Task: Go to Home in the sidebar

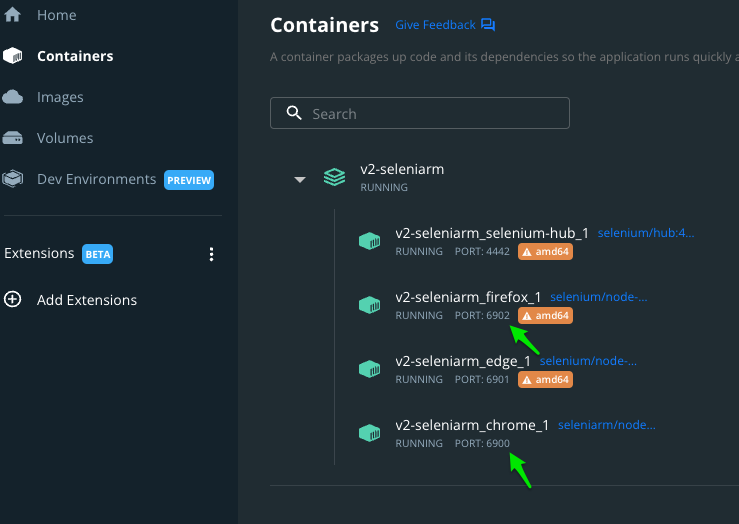Action: (x=57, y=15)
